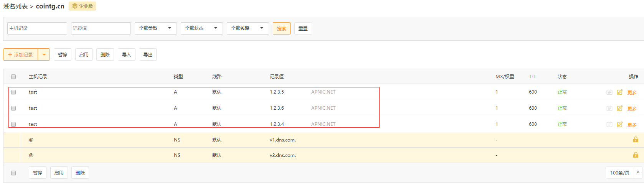Viewport: 644px width, 186px height.
Task: Click the 企业版 enterprise badge icon
Action: (x=75, y=6)
